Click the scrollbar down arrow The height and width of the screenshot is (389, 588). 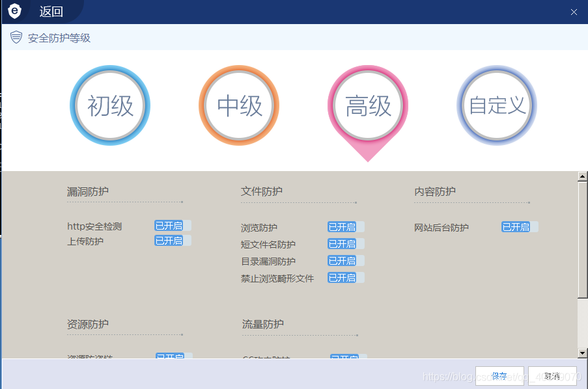[582, 353]
